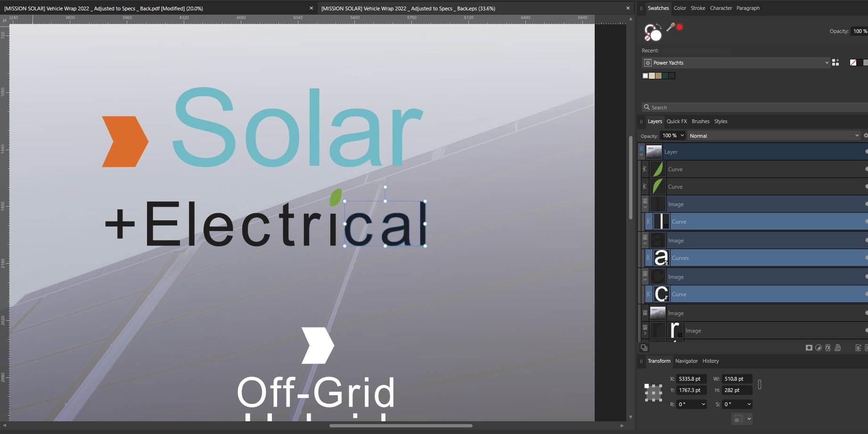Screen dimensions: 868x434
Task: Choose the None swatch with red slash
Action: click(x=853, y=62)
